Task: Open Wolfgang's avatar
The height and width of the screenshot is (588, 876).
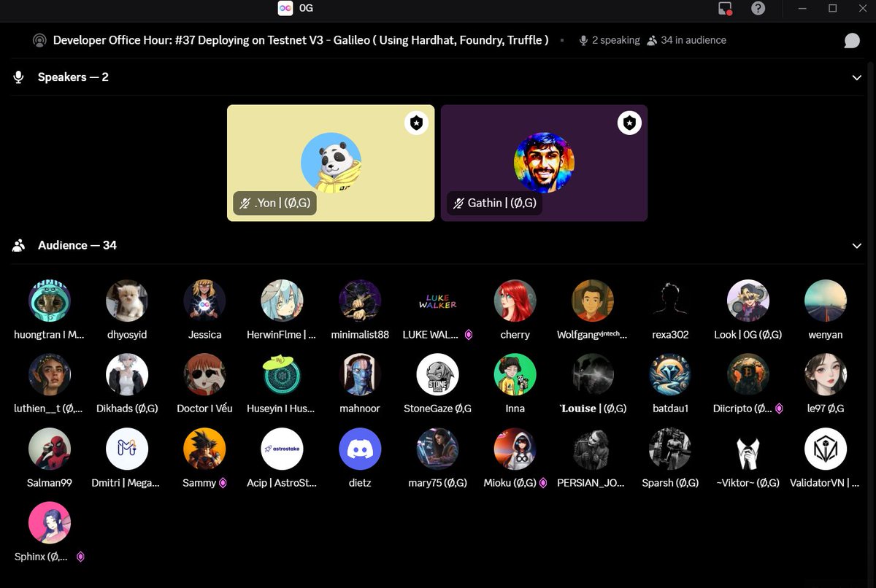Action: [593, 301]
